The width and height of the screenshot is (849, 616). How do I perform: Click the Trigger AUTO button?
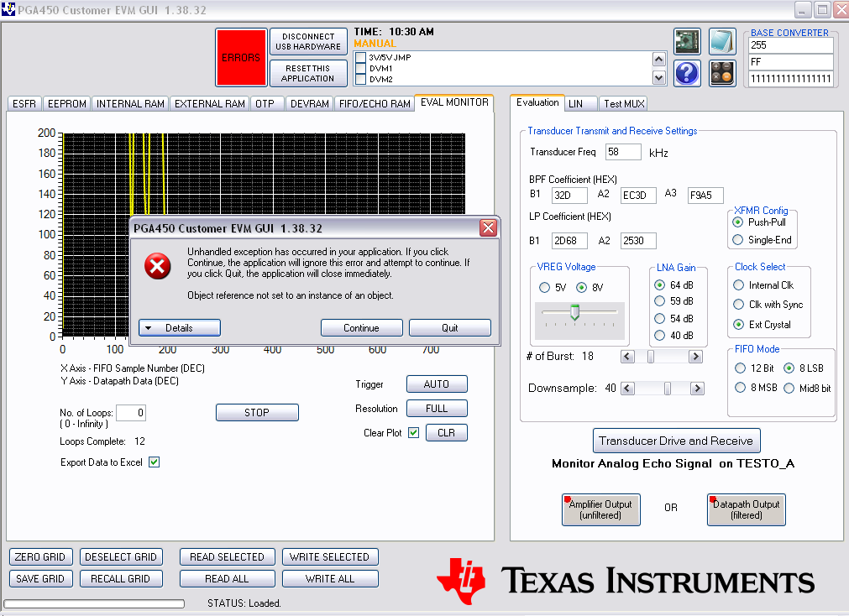point(437,384)
